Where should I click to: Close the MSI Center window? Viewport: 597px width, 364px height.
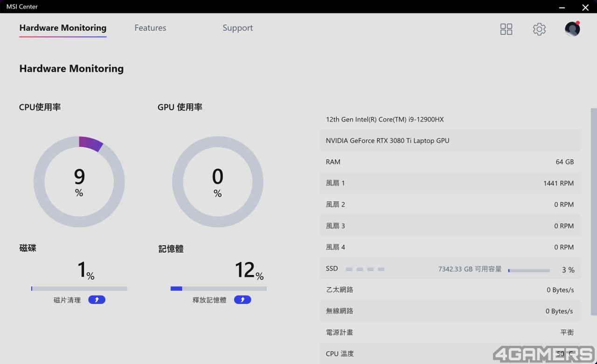click(585, 7)
